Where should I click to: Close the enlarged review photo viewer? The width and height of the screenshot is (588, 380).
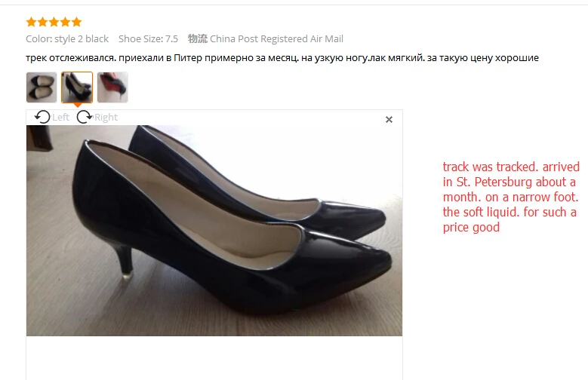click(x=389, y=120)
